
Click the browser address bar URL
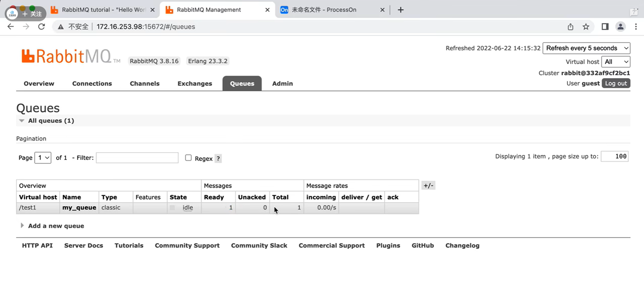tap(146, 27)
